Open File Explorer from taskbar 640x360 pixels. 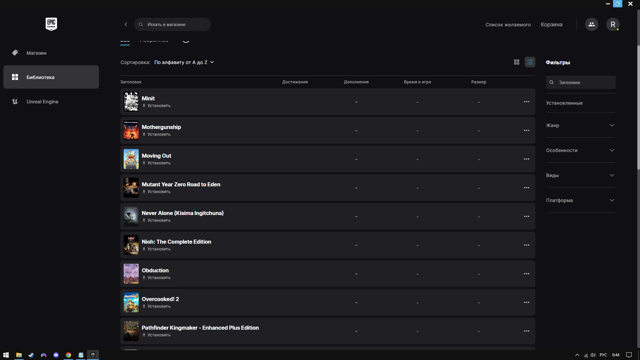coord(19,355)
